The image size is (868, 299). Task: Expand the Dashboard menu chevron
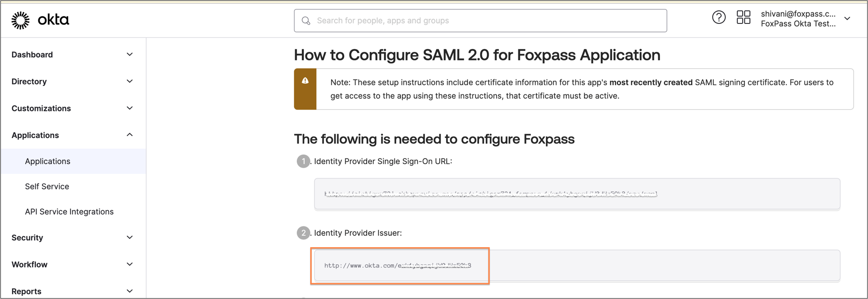pos(129,55)
